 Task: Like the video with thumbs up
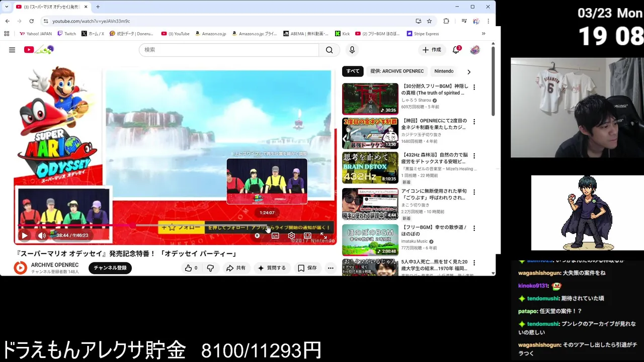point(191,268)
